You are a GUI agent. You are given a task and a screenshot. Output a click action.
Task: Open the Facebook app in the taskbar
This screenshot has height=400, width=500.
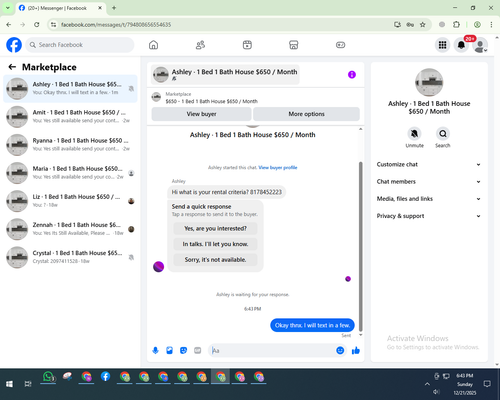(x=105, y=377)
